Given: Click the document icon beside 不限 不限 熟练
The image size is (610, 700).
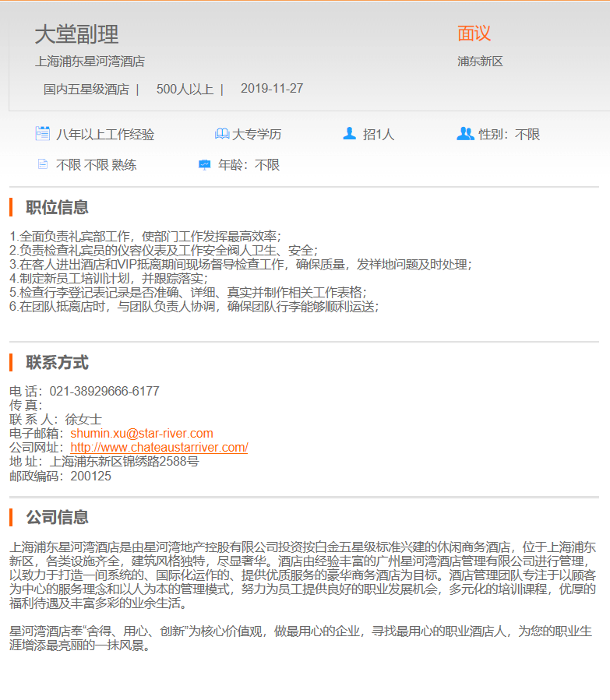Looking at the screenshot, I should click(x=43, y=164).
